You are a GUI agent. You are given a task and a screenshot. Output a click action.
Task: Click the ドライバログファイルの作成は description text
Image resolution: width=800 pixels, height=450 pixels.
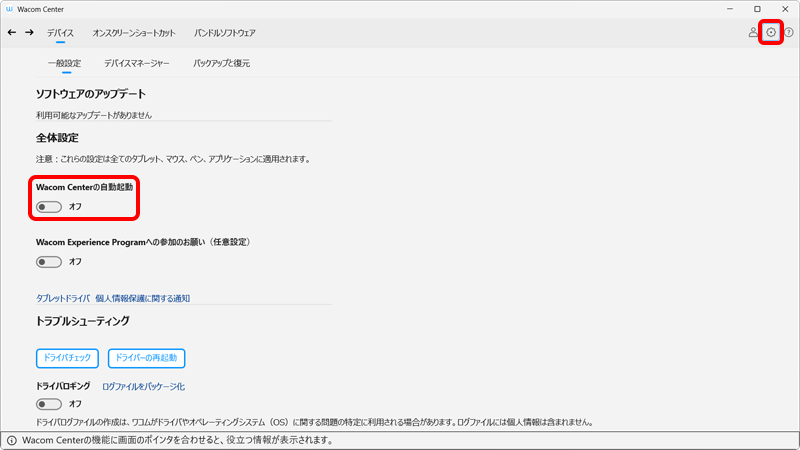coord(315,422)
